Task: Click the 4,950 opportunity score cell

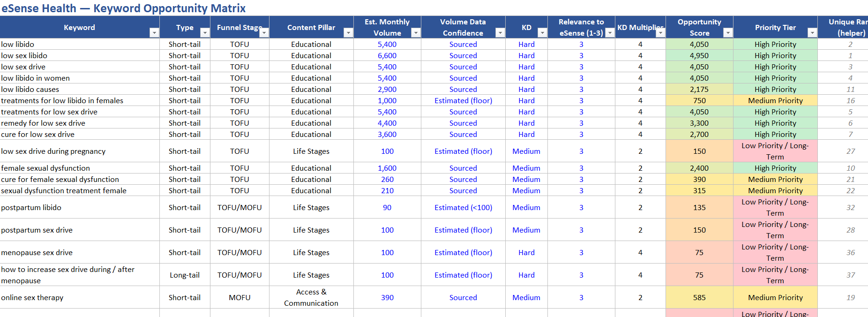Action: click(x=699, y=55)
